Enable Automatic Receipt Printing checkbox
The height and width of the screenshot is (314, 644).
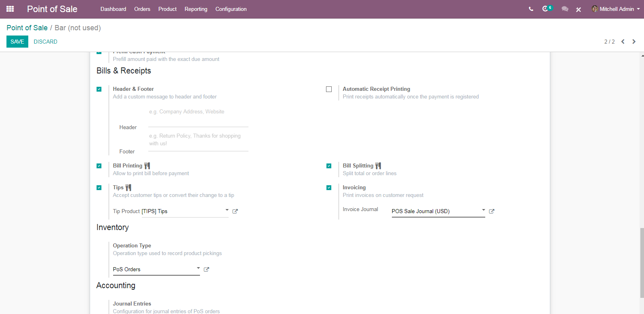(x=329, y=89)
